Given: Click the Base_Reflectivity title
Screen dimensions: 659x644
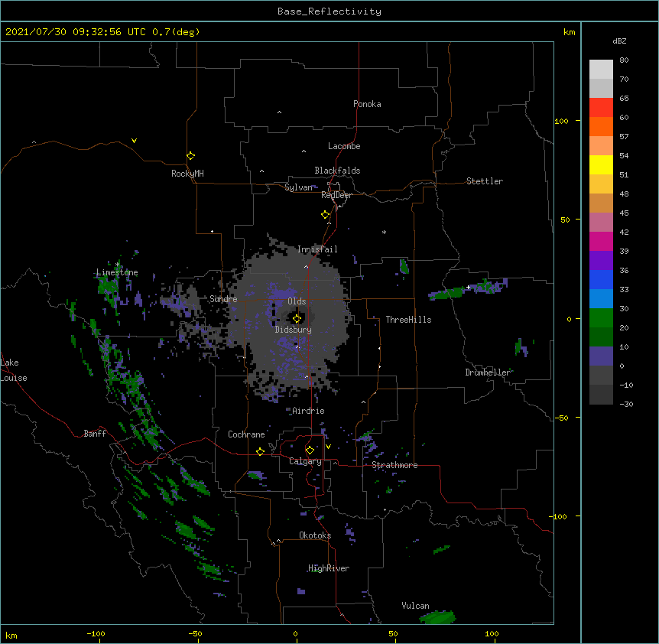Looking at the screenshot, I should click(329, 11).
